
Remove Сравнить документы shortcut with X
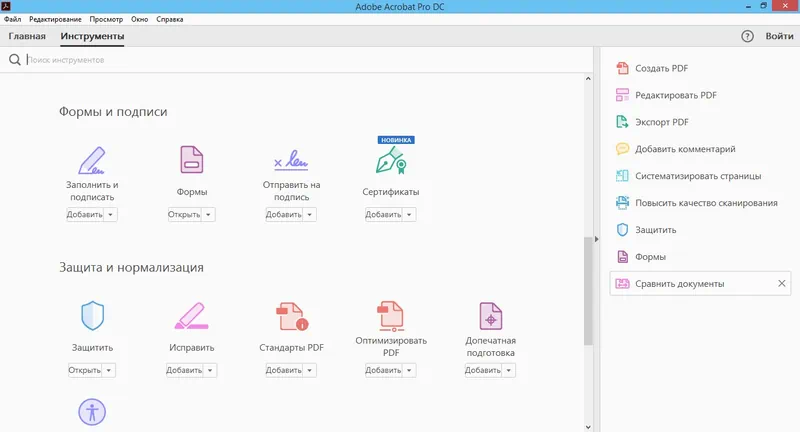(x=782, y=284)
